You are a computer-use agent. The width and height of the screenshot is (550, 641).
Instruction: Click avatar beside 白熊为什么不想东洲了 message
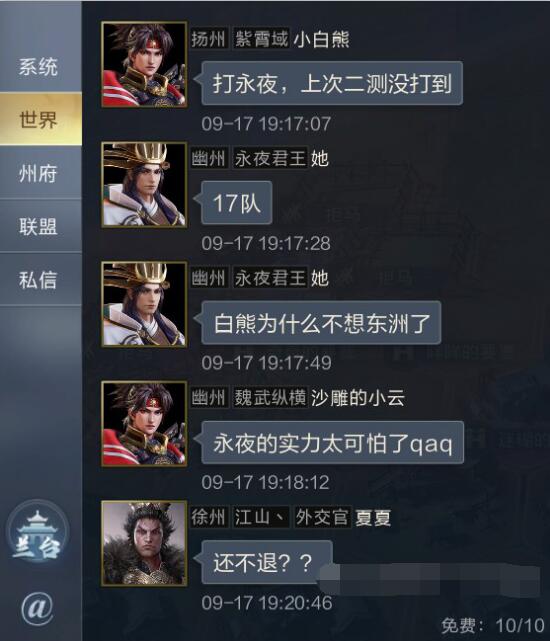pyautogui.click(x=144, y=304)
